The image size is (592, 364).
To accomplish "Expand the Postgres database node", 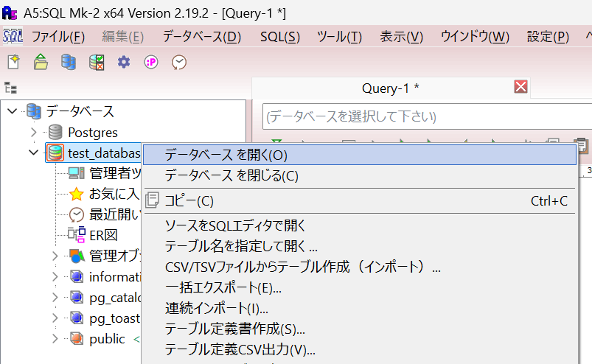I will (34, 133).
